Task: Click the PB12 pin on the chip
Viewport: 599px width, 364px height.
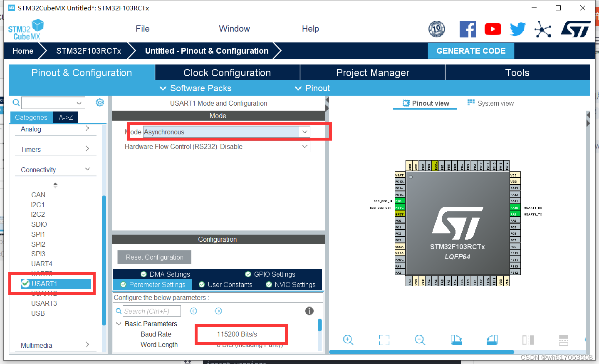Action: pos(515,272)
